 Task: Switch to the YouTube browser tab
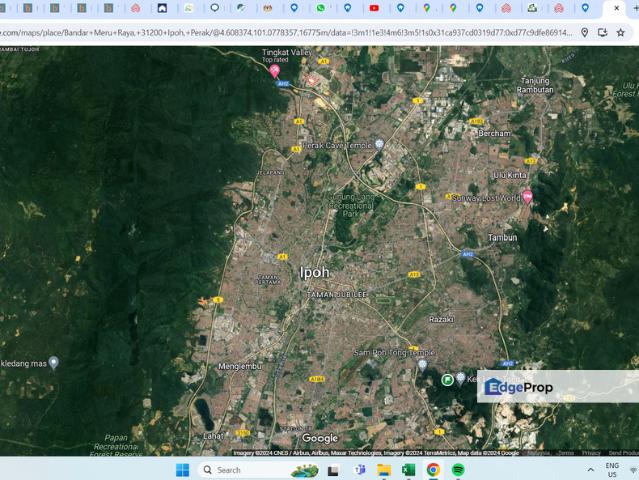374,8
